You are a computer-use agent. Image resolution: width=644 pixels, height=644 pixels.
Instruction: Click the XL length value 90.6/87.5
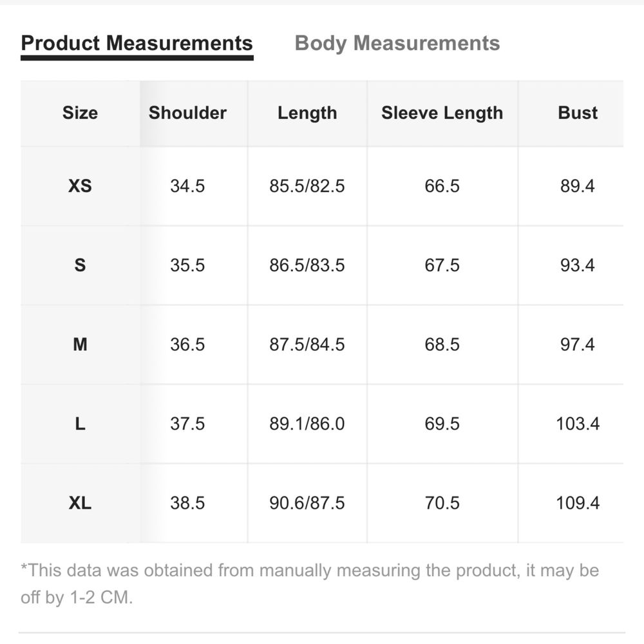[x=307, y=503]
